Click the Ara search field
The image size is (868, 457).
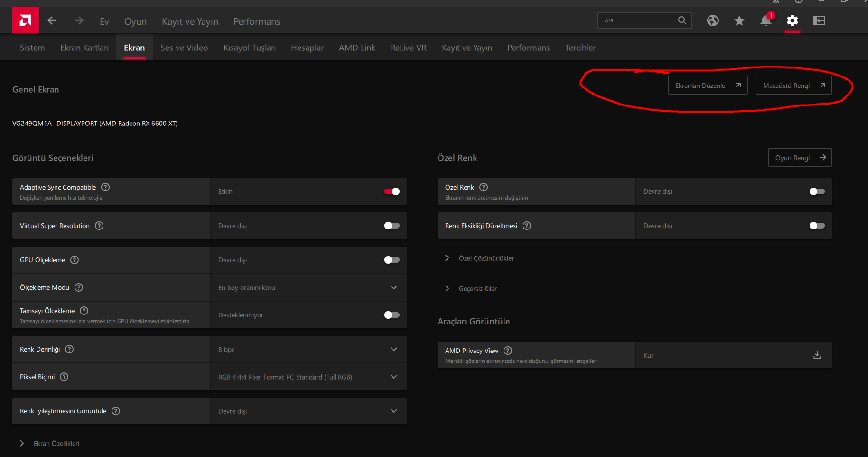pos(638,20)
